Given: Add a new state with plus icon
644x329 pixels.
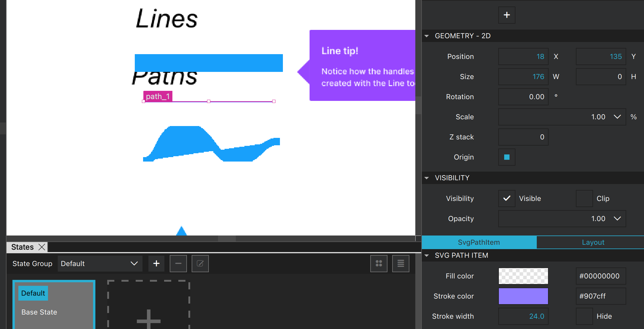Looking at the screenshot, I should point(156,263).
